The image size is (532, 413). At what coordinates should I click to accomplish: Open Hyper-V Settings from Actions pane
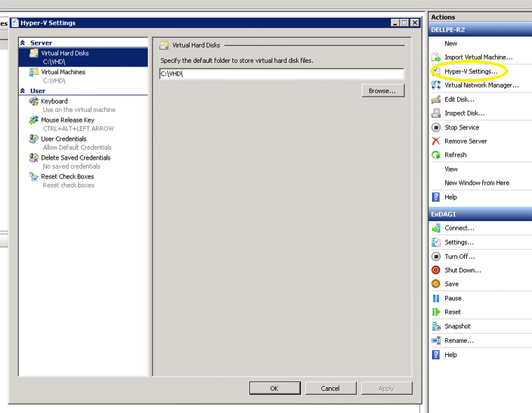click(471, 71)
